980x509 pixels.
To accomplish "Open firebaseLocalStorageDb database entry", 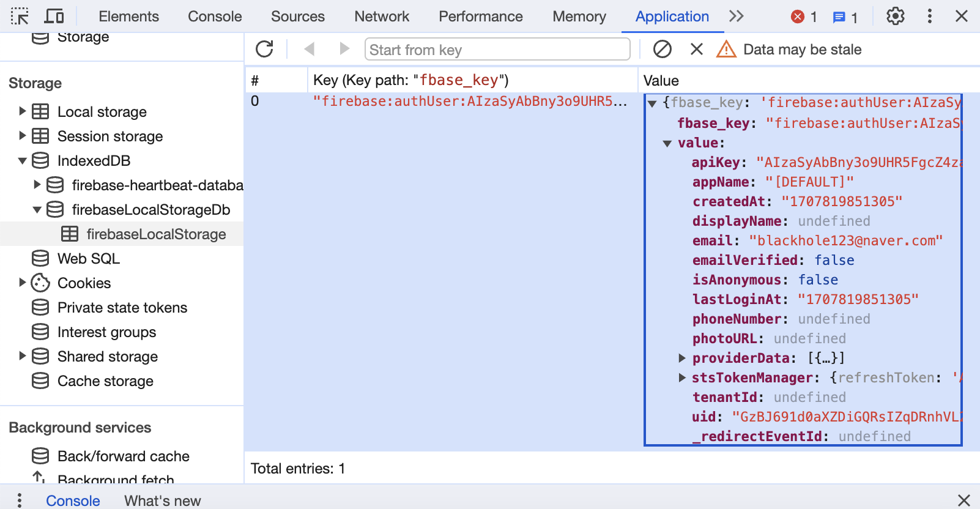I will tap(151, 210).
